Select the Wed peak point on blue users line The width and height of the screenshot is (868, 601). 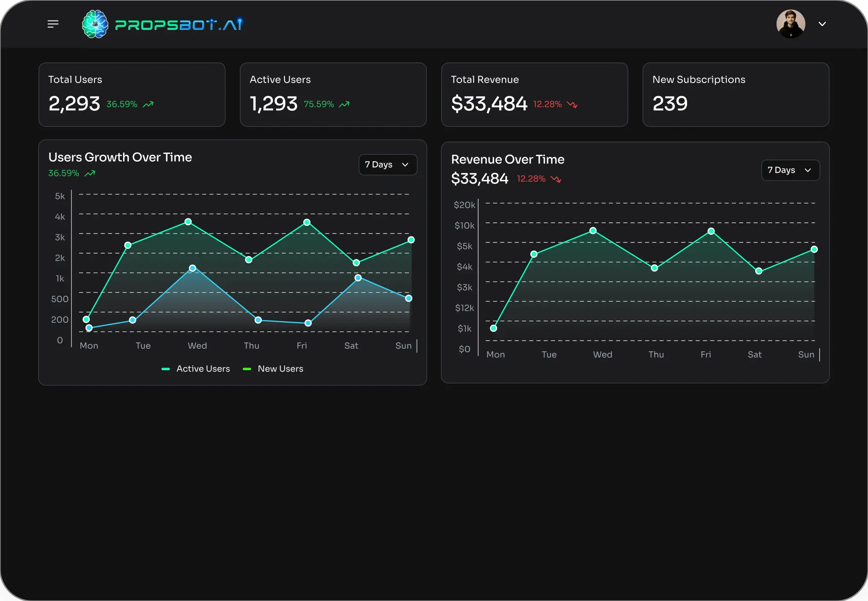tap(193, 268)
